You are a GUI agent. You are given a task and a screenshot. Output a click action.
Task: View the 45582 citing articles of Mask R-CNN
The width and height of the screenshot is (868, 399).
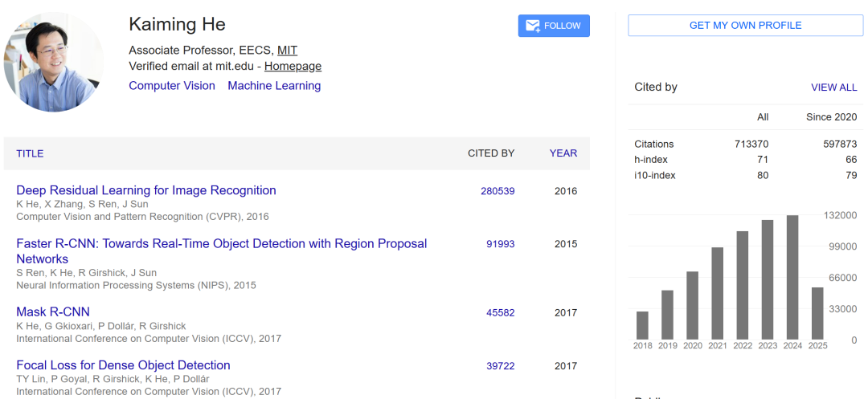(x=501, y=313)
